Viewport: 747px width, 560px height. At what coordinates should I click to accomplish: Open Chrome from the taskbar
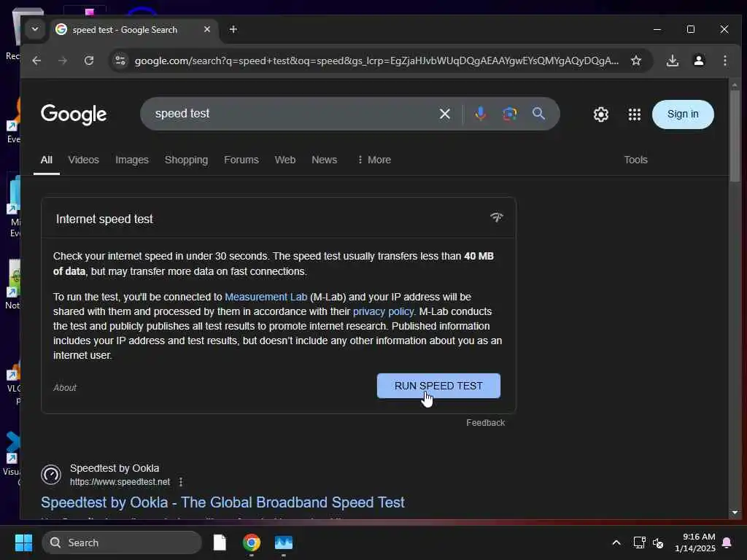tap(252, 542)
